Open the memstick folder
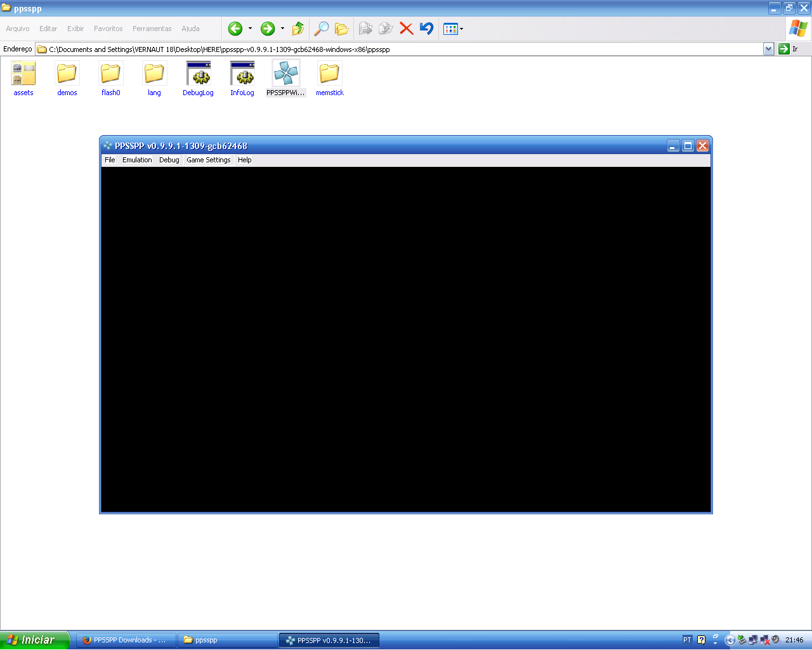This screenshot has height=650, width=812. pos(329,74)
